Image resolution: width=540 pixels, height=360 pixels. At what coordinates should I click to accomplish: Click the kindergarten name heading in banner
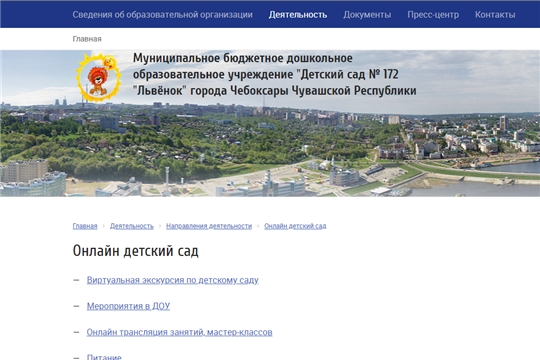[x=274, y=74]
